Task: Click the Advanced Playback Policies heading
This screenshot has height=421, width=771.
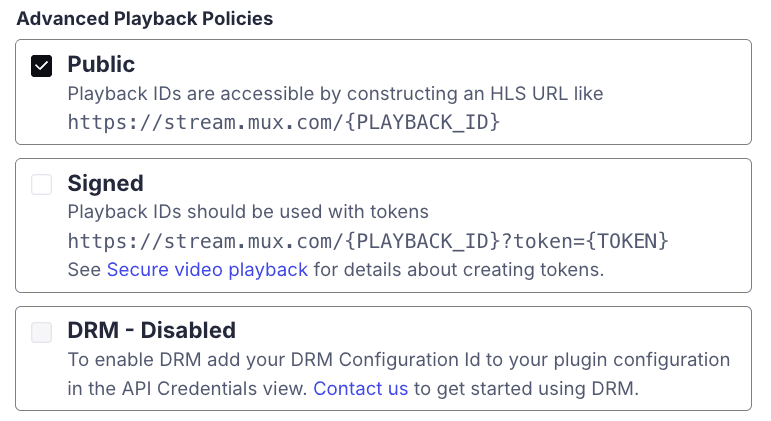Action: (145, 19)
